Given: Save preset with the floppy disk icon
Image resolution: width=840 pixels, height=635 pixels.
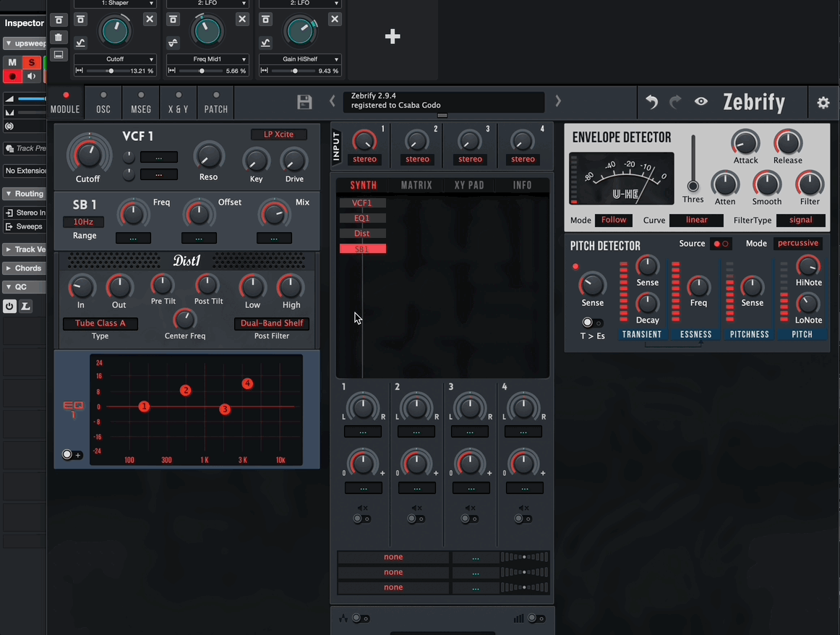Looking at the screenshot, I should coord(304,102).
